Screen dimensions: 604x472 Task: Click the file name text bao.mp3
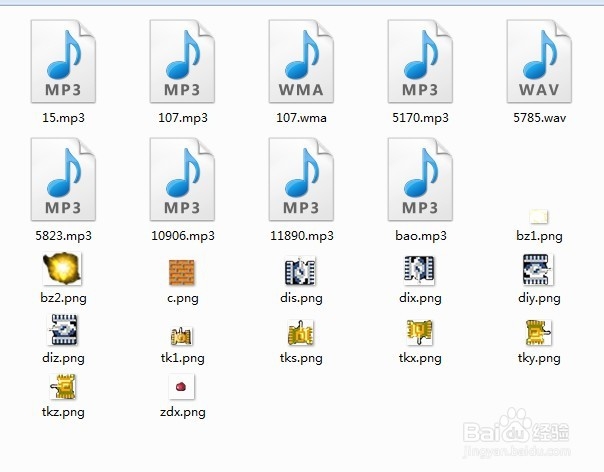421,235
